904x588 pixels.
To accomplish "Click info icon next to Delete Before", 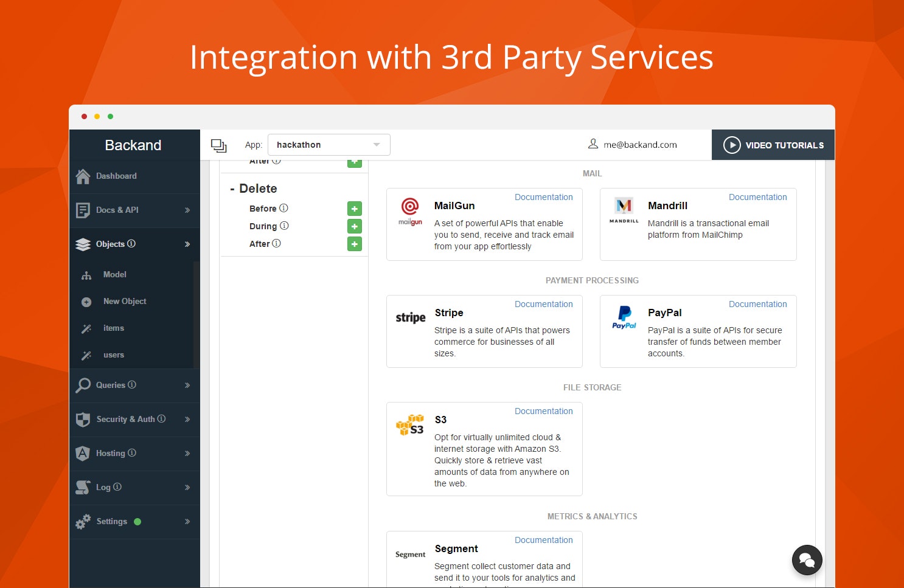I will 283,208.
